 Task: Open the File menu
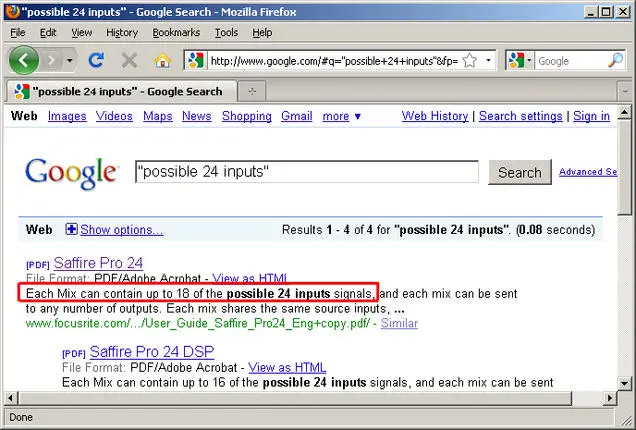pyautogui.click(x=18, y=32)
